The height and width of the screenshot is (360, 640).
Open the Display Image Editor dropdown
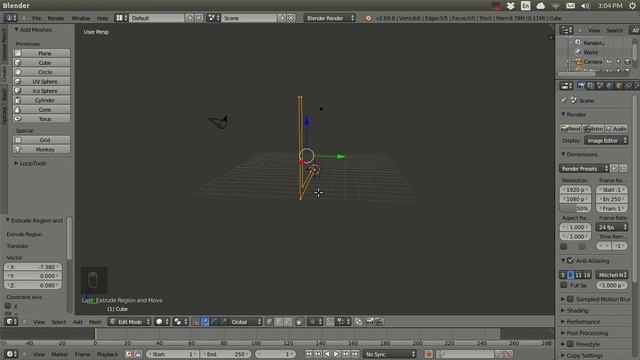[x=606, y=140]
